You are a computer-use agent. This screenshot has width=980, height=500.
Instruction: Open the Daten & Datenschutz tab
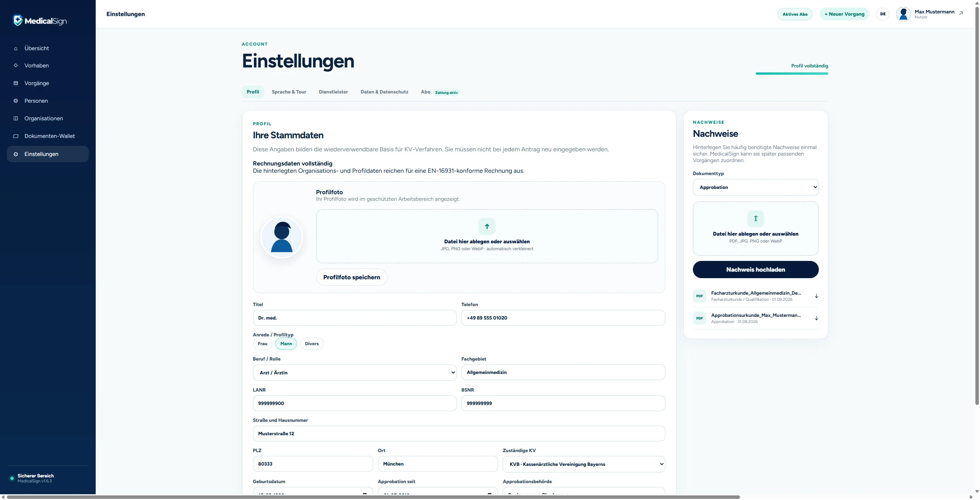[384, 92]
